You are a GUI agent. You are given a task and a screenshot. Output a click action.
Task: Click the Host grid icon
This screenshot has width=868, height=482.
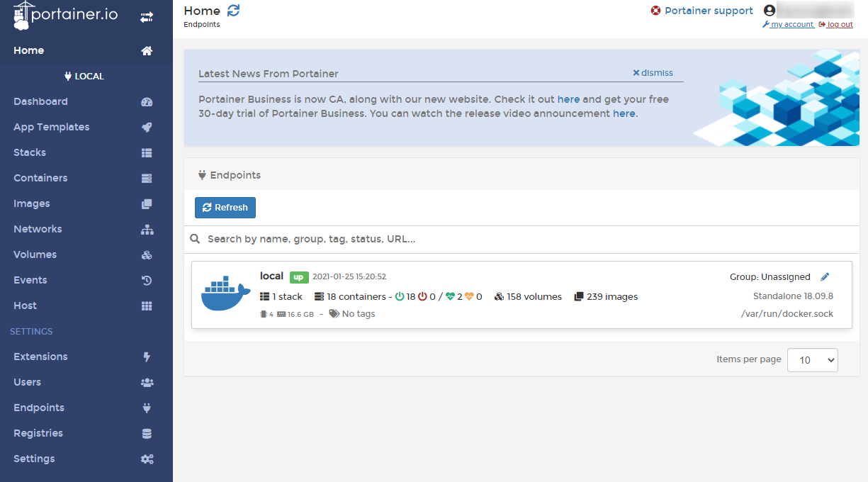pos(147,306)
